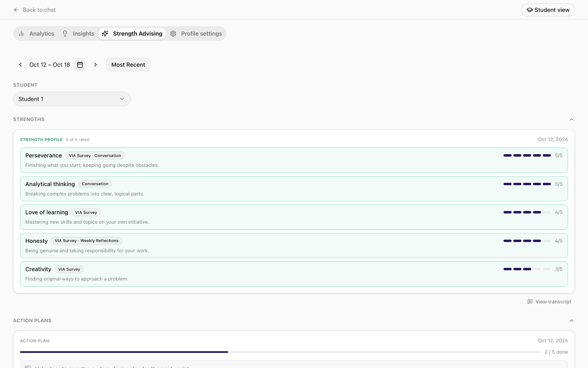Click the VIA Survey tag beside Love of learning
Viewport: 588px width, 368px height.
86,212
